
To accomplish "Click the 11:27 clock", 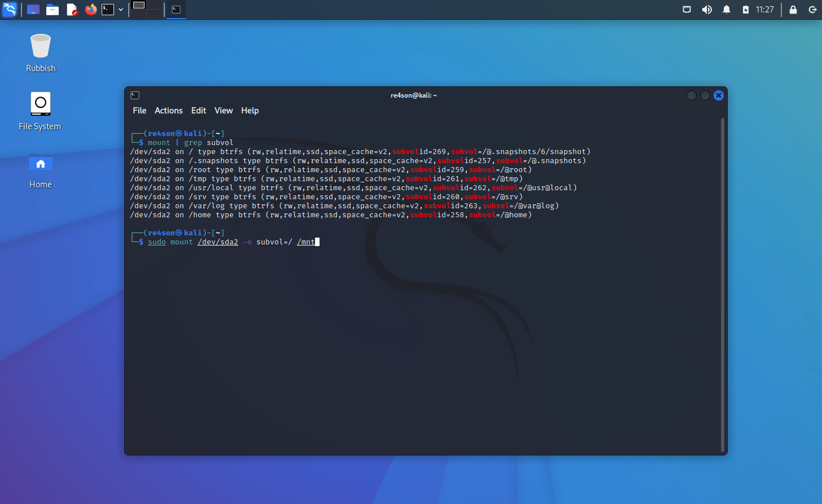I will (765, 10).
